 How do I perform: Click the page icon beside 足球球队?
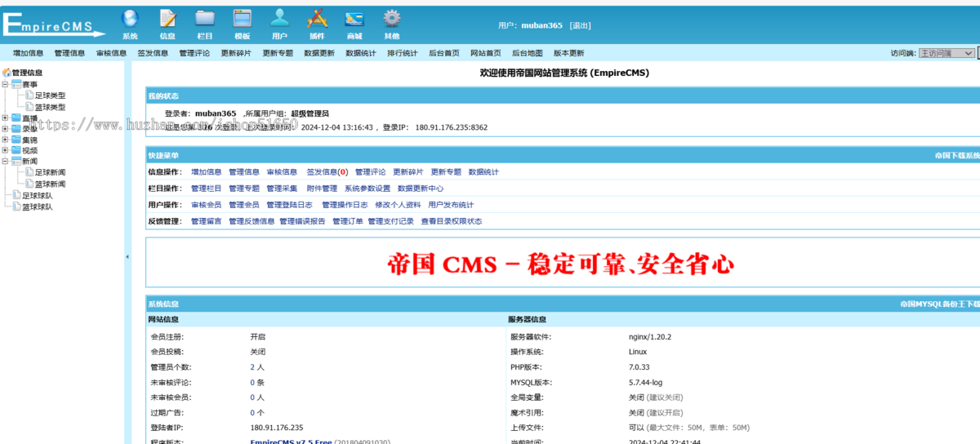[x=16, y=195]
